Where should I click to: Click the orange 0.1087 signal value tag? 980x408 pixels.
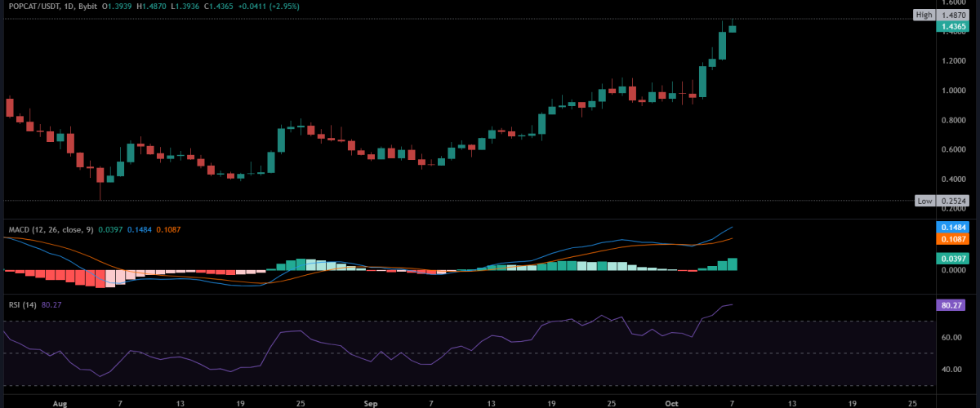(x=955, y=239)
